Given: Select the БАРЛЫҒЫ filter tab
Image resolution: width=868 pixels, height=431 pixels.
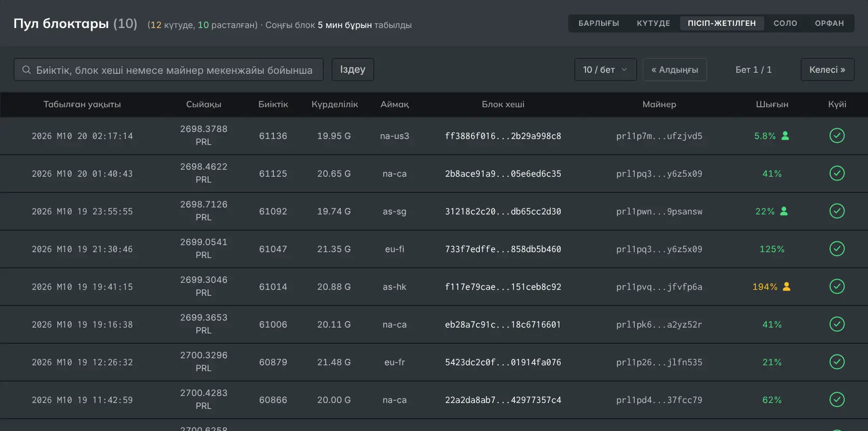Looking at the screenshot, I should (598, 23).
